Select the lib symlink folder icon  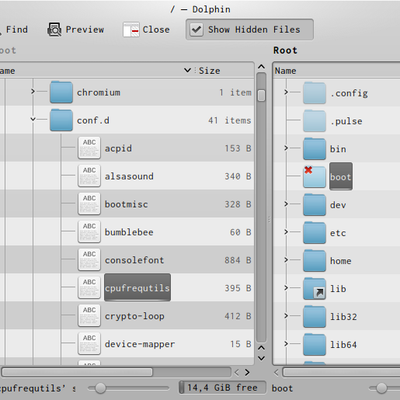(314, 289)
